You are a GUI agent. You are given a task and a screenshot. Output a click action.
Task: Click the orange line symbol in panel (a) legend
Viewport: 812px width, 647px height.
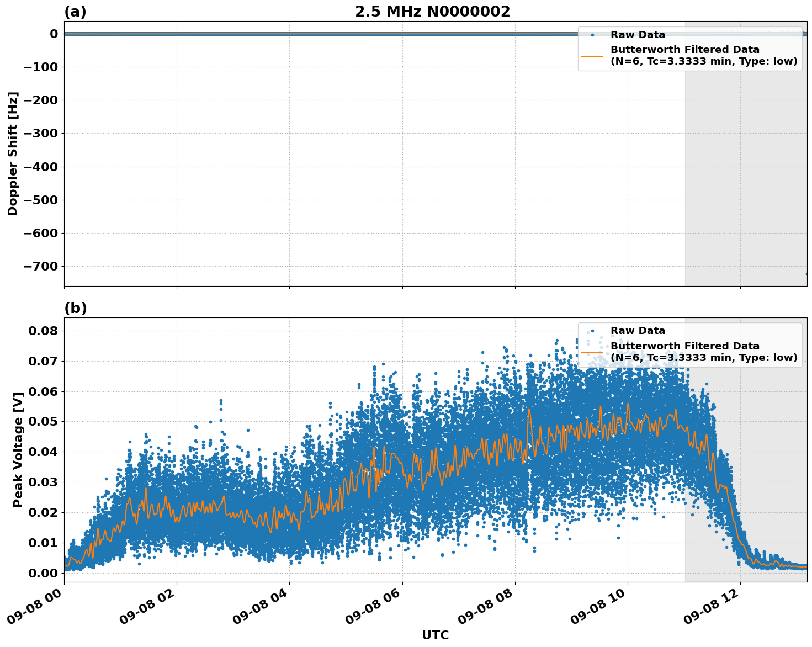pyautogui.click(x=593, y=57)
